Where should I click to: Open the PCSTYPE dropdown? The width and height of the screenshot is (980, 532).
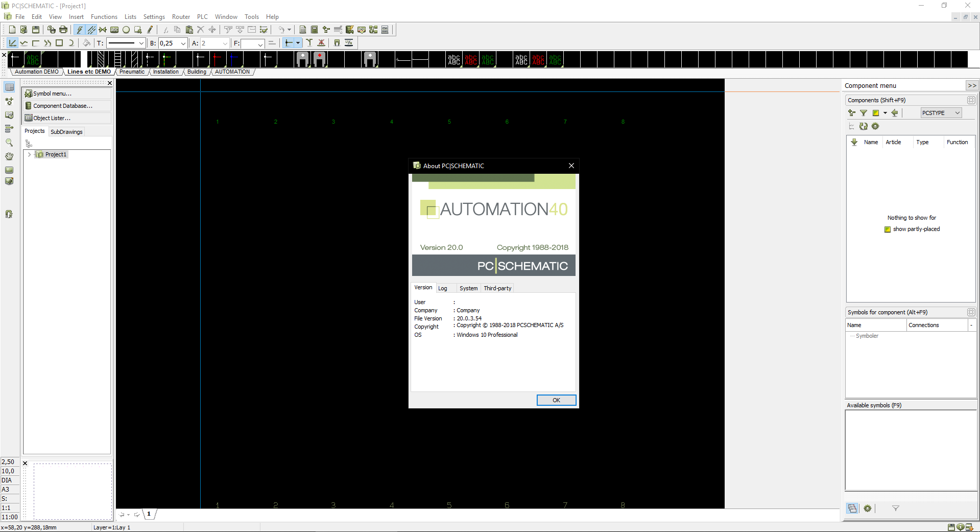tap(941, 113)
